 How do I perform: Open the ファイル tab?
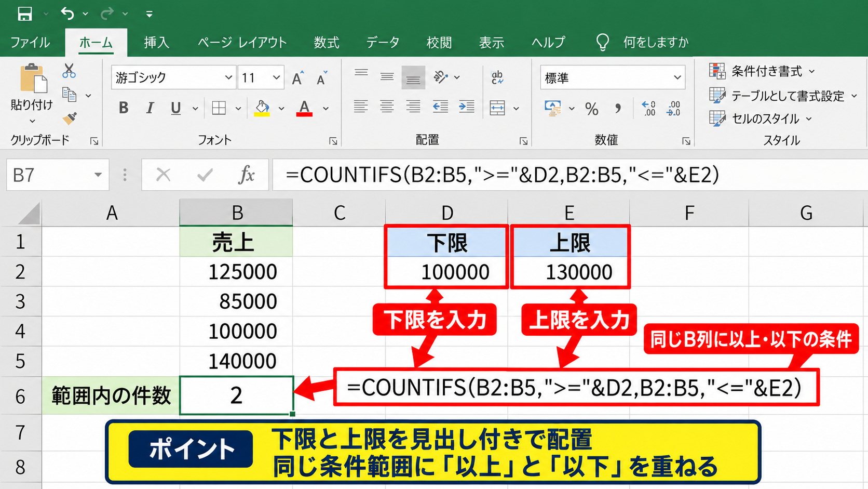[30, 42]
